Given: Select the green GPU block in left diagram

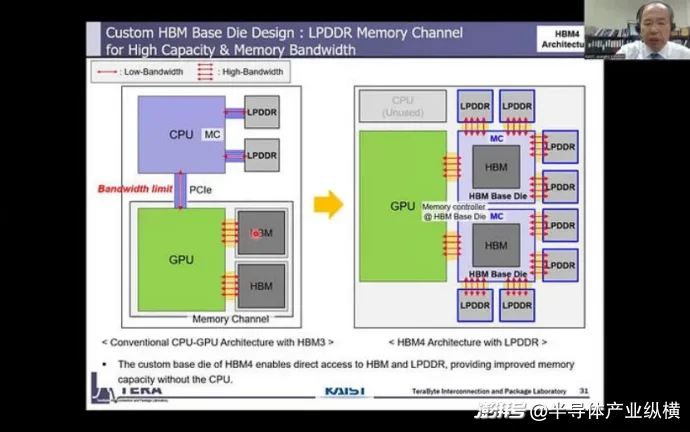Looking at the screenshot, I should pyautogui.click(x=180, y=259).
